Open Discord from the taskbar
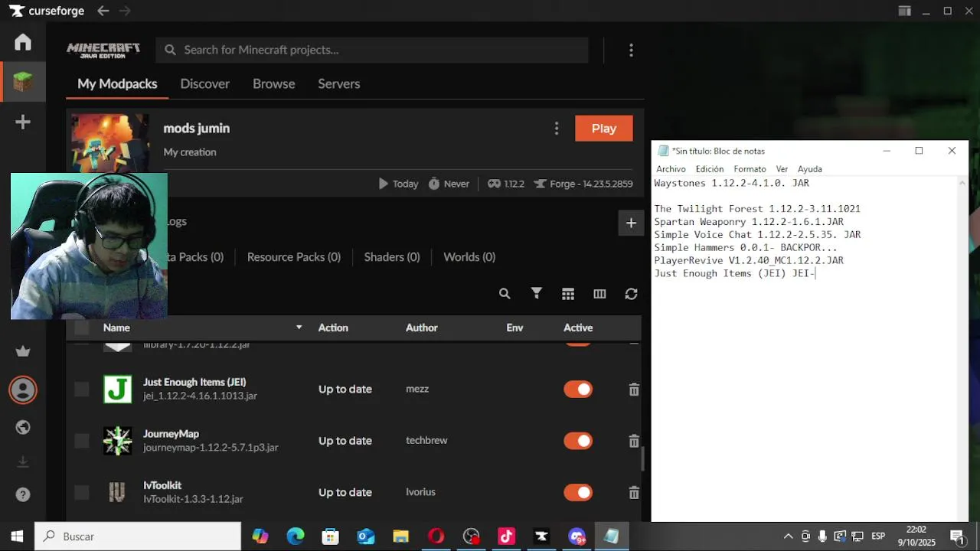980x551 pixels. 577,536
